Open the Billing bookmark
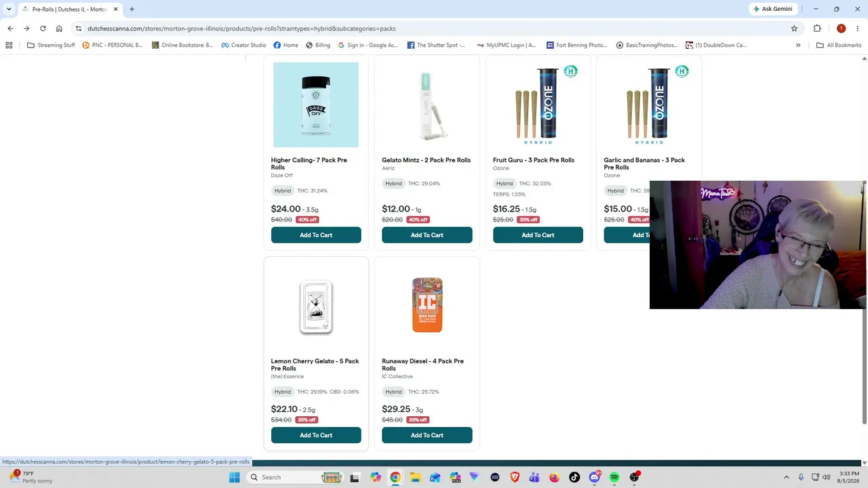Screen dimensions: 868x488 pyautogui.click(x=317, y=45)
